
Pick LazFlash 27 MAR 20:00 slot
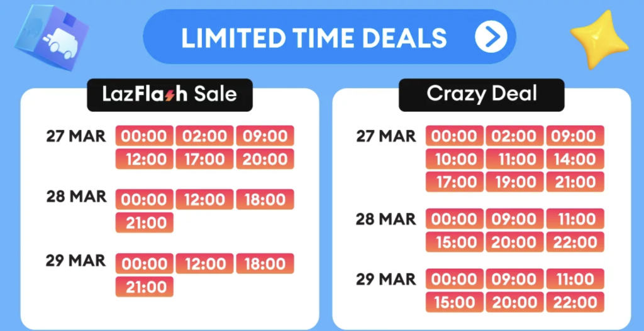(x=265, y=159)
